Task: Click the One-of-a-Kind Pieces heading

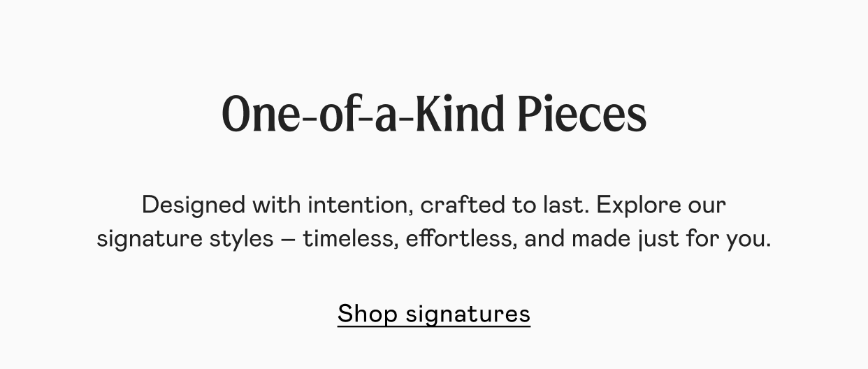Action: [x=434, y=114]
